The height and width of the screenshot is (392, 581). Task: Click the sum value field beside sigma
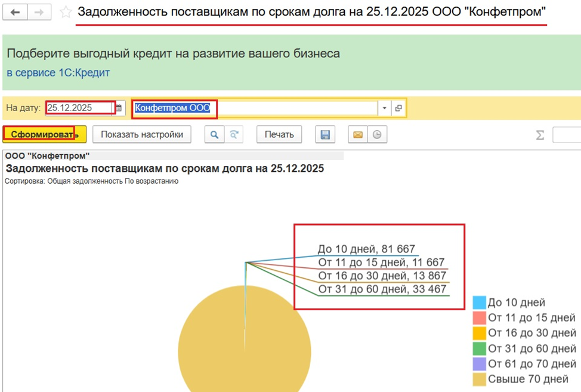pos(567,135)
